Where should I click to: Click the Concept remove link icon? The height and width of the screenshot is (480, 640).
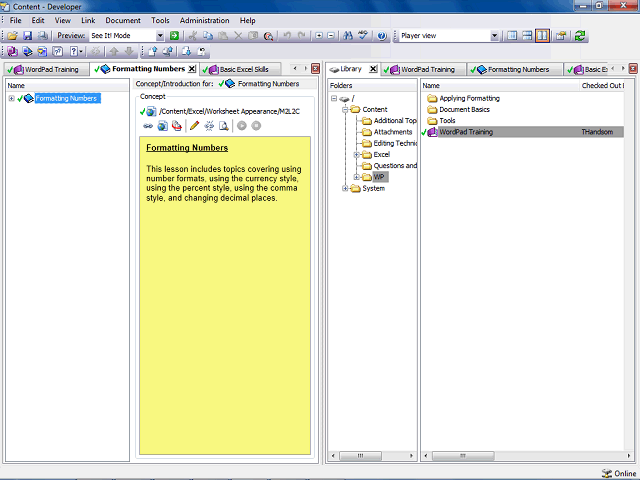coord(209,126)
